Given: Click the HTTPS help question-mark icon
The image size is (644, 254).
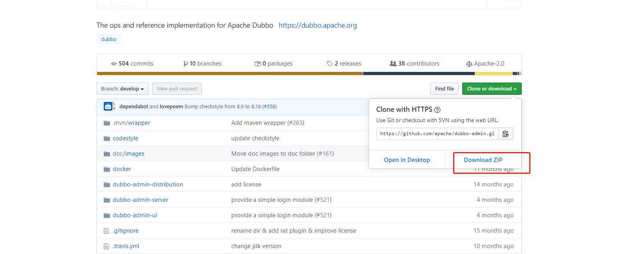Looking at the screenshot, I should coord(437,110).
